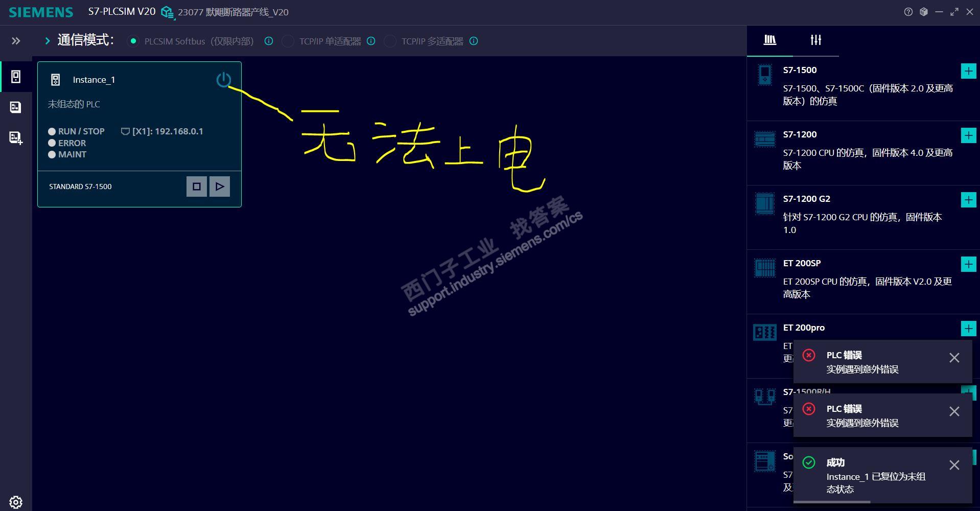Click the software controller device icon
The image size is (980, 511).
pos(765,461)
